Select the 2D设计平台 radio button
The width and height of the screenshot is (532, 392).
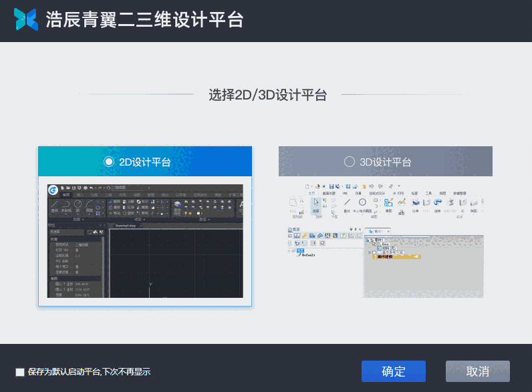click(109, 162)
